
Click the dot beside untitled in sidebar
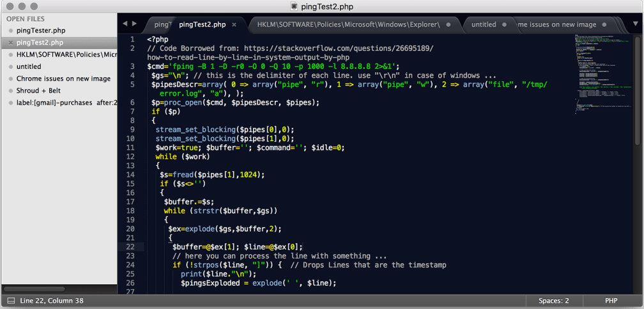pos(11,66)
